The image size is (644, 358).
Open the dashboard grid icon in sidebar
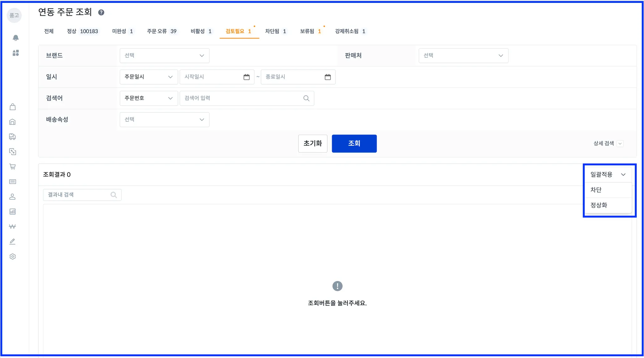coord(15,53)
